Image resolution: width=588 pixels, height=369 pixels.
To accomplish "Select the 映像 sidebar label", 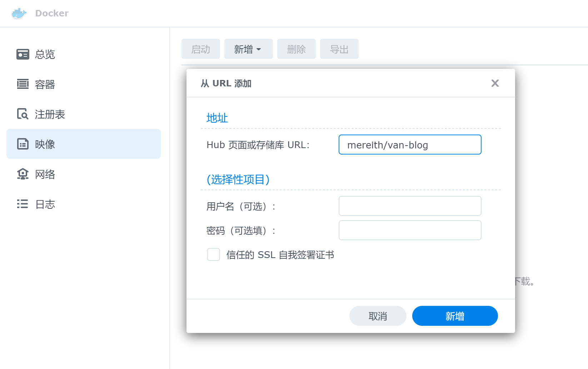I will click(45, 144).
